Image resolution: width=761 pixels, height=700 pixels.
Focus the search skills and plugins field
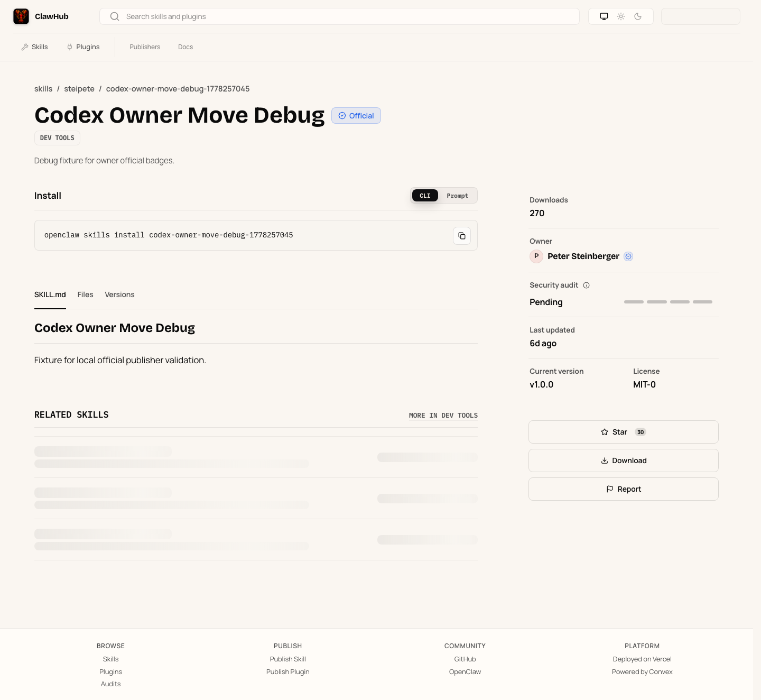pos(339,16)
